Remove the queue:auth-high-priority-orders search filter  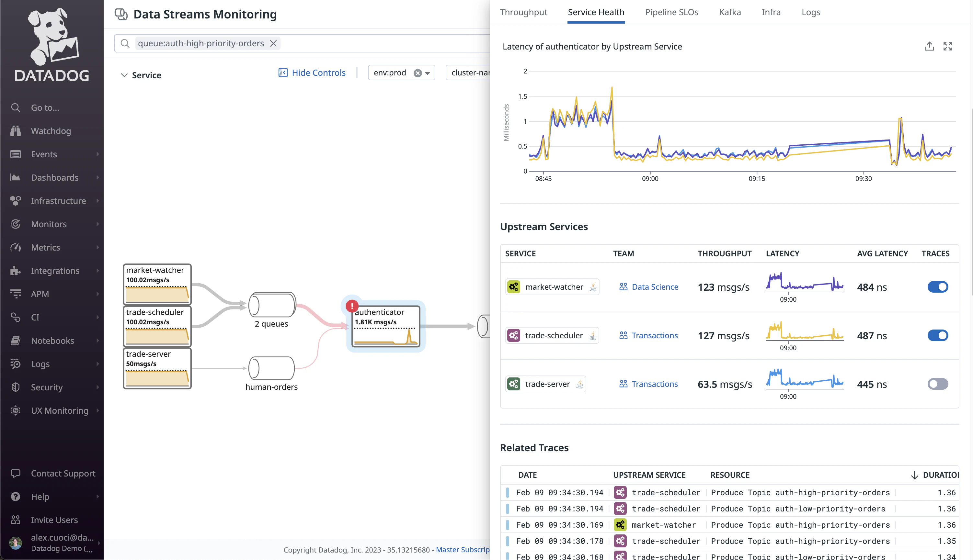(273, 43)
